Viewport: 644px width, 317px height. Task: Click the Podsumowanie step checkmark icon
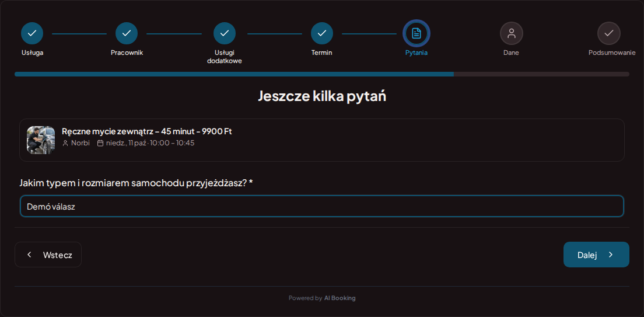[x=608, y=33]
